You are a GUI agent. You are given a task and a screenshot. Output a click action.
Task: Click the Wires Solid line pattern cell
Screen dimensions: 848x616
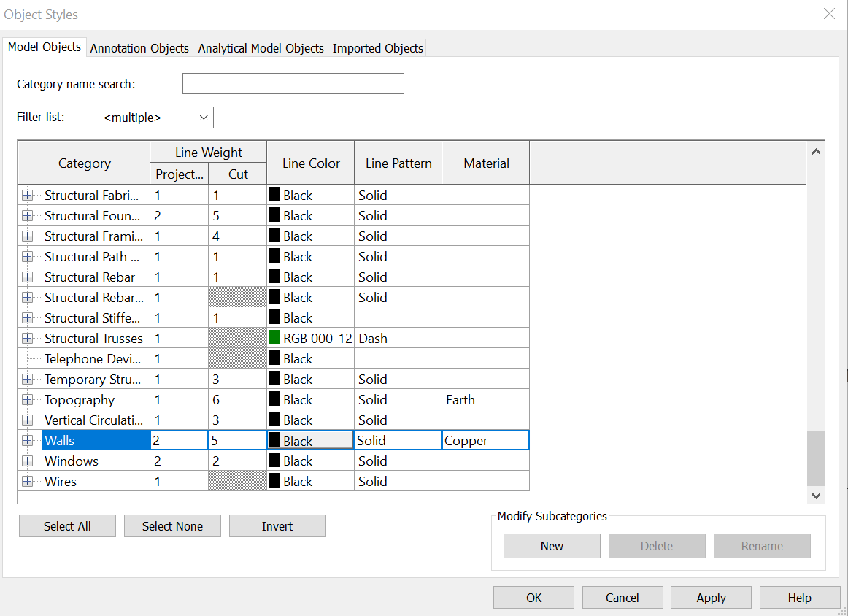point(398,481)
